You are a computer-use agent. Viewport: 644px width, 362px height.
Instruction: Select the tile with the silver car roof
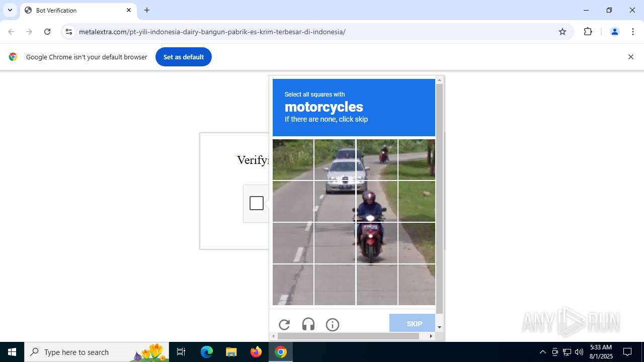click(x=335, y=159)
